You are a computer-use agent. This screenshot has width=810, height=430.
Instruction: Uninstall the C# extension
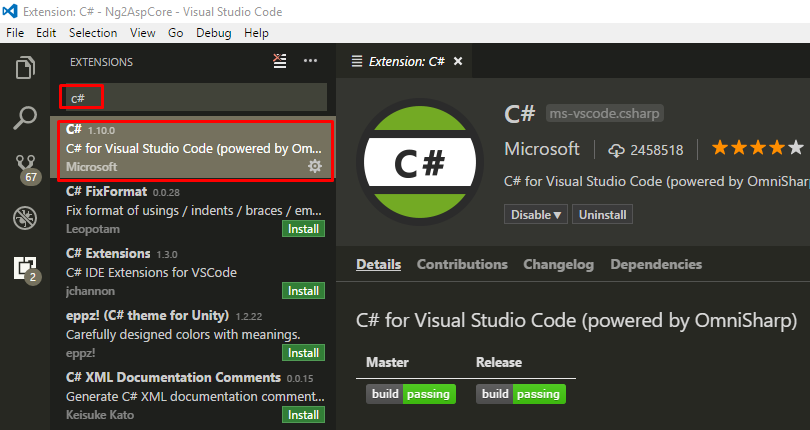[602, 214]
